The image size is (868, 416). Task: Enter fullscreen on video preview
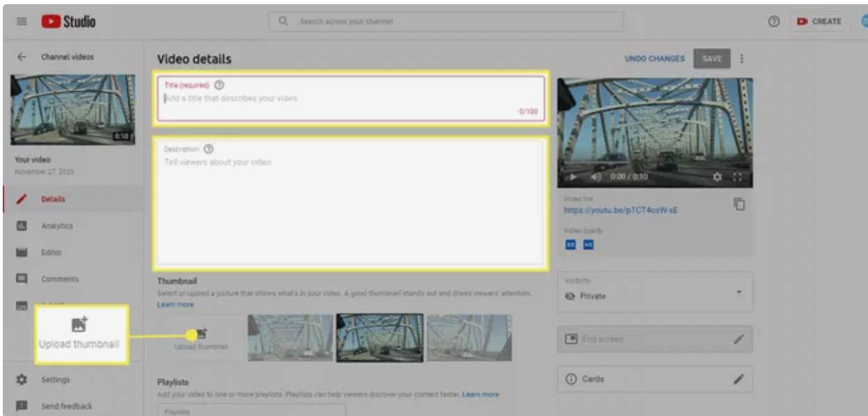(x=737, y=177)
